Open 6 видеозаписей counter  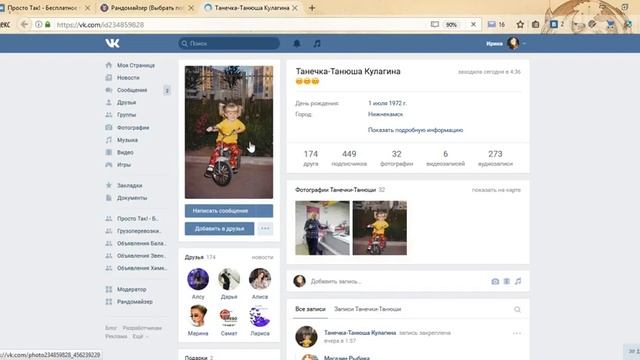click(x=445, y=158)
